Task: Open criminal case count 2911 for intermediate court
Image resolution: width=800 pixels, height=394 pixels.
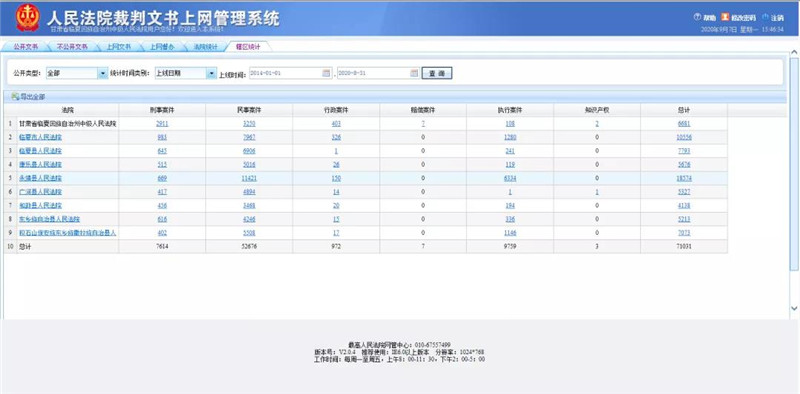Action: pos(162,124)
